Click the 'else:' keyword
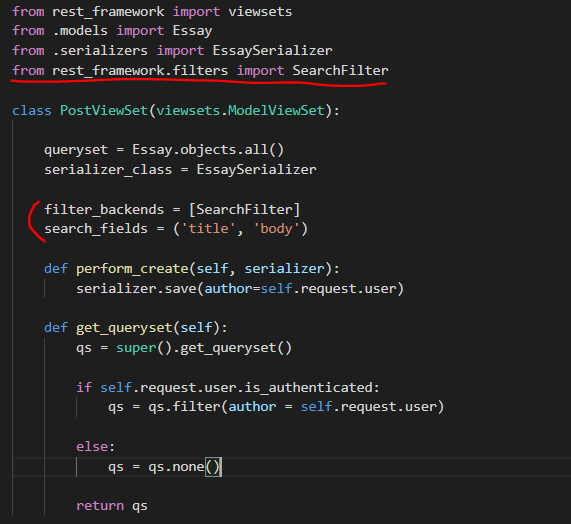The height and width of the screenshot is (524, 571). (95, 446)
